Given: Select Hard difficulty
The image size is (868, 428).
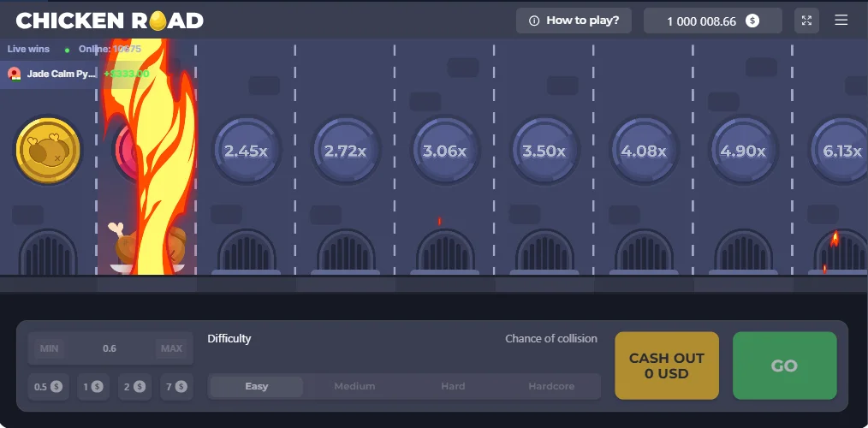Looking at the screenshot, I should click(x=453, y=386).
